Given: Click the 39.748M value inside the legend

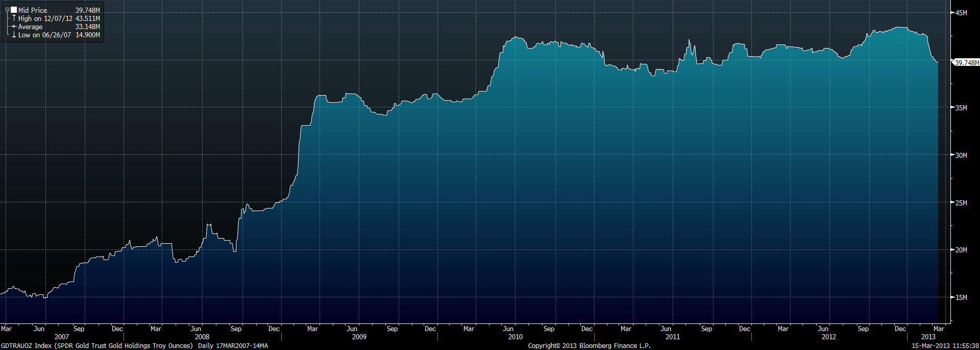Looking at the screenshot, I should tap(88, 10).
